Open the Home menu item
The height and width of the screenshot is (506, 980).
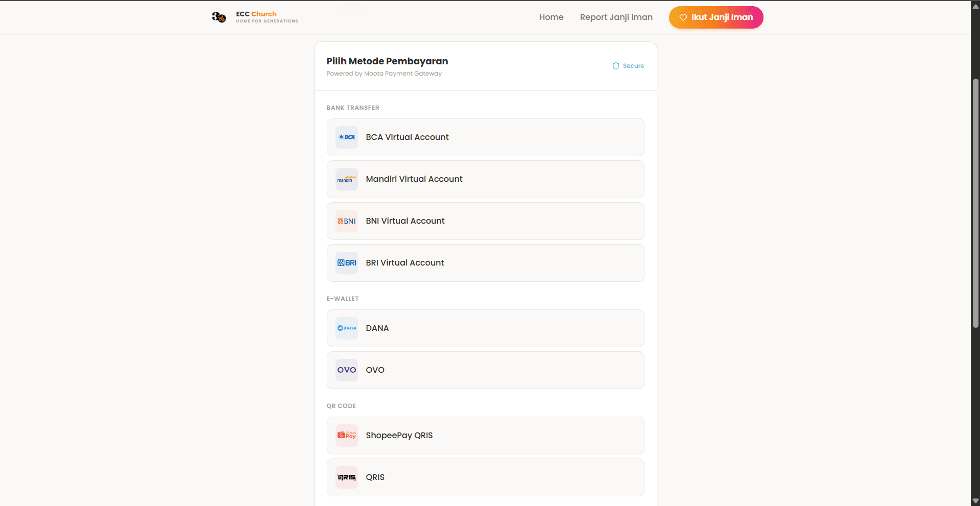click(551, 17)
